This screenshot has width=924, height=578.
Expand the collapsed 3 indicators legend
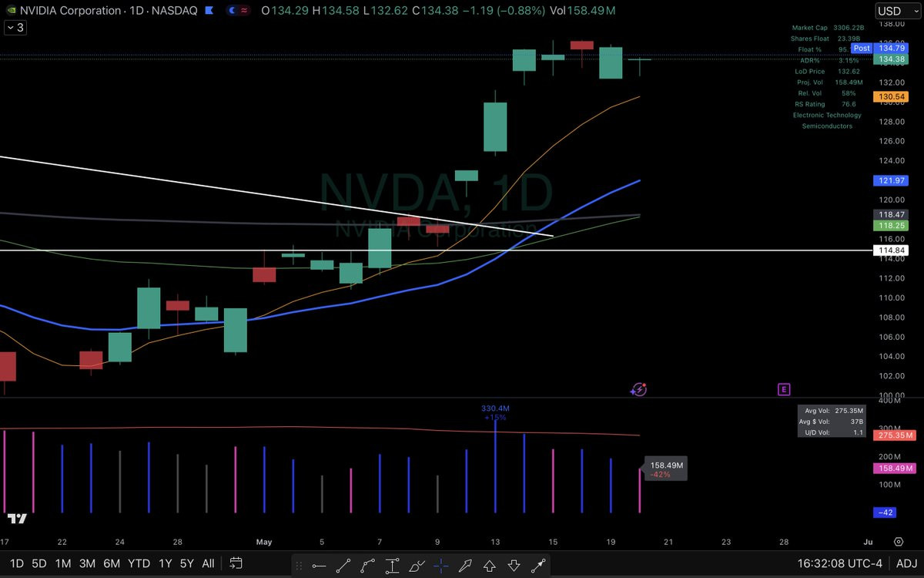(x=14, y=28)
